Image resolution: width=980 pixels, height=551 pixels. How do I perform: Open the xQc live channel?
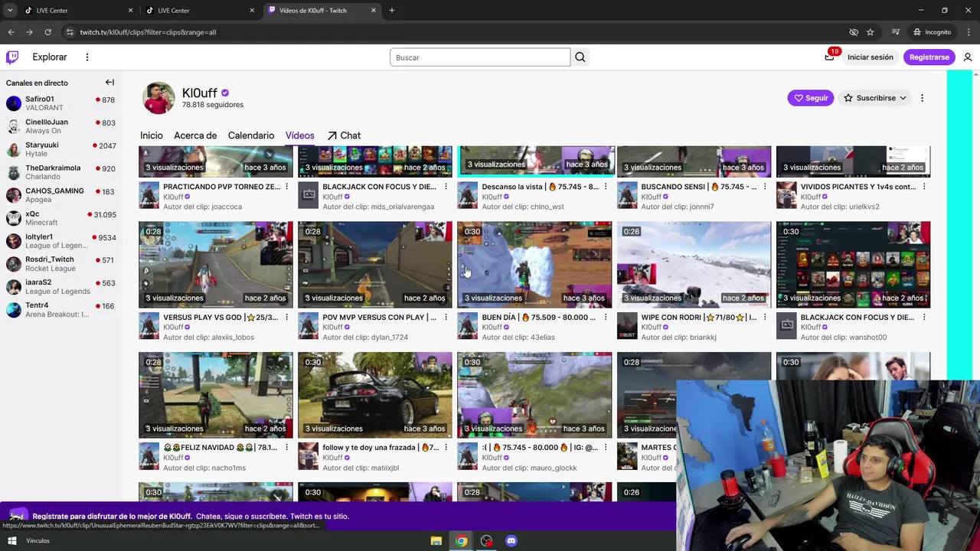pos(61,218)
